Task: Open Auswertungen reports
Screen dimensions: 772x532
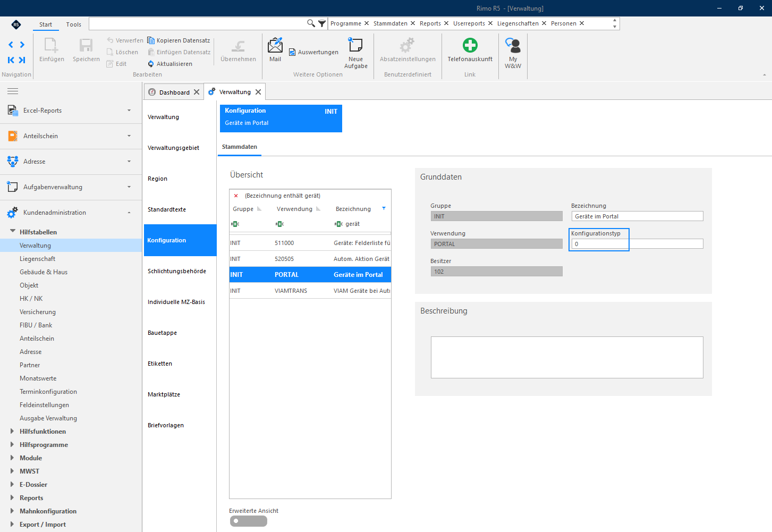Action: (x=313, y=52)
